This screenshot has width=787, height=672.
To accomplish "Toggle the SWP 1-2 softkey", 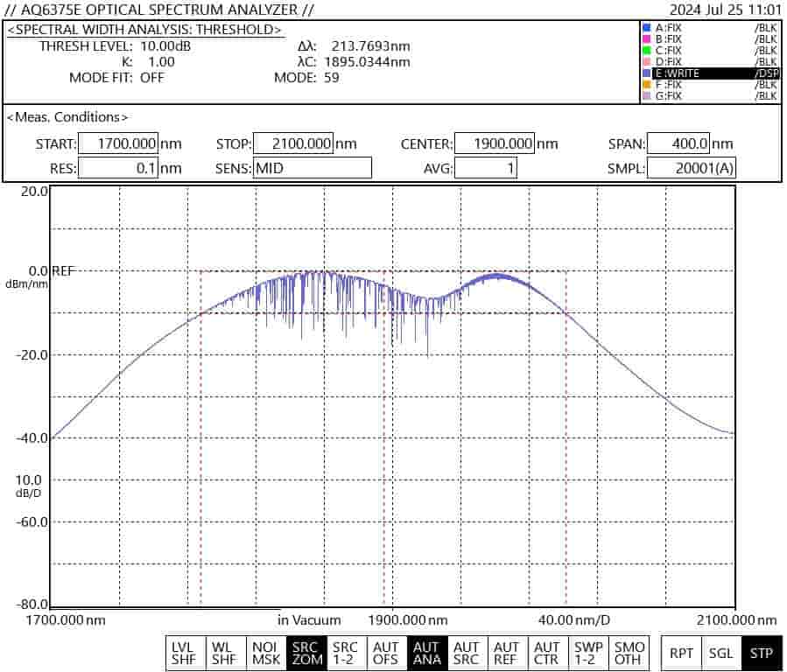I will pos(587,653).
